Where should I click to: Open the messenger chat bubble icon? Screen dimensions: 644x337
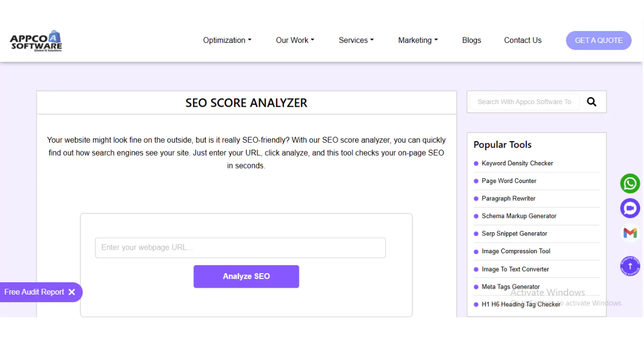click(x=630, y=208)
